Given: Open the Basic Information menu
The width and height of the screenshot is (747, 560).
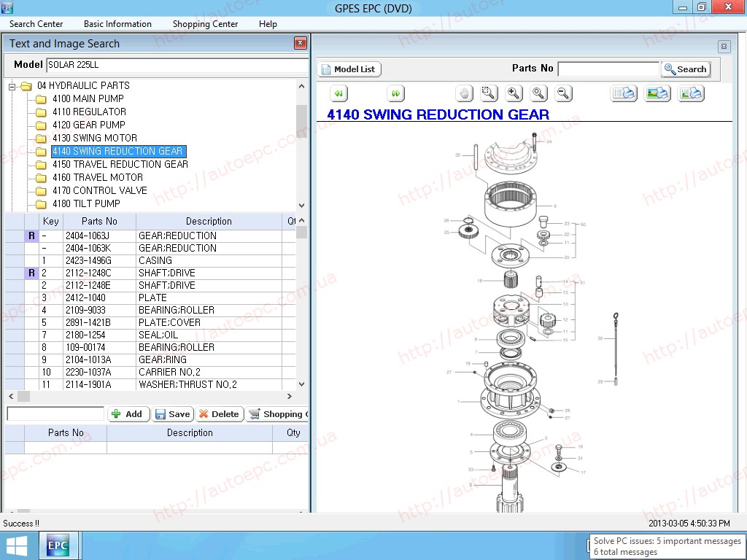Looking at the screenshot, I should (x=117, y=24).
